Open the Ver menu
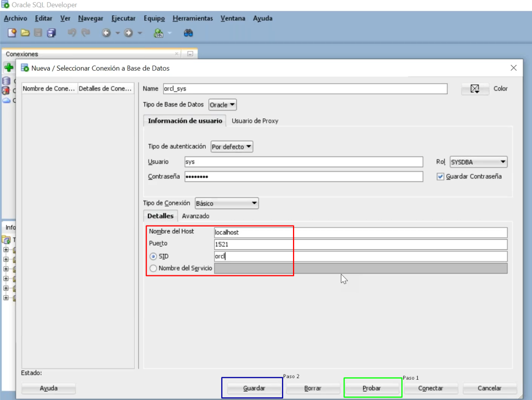 coord(65,18)
